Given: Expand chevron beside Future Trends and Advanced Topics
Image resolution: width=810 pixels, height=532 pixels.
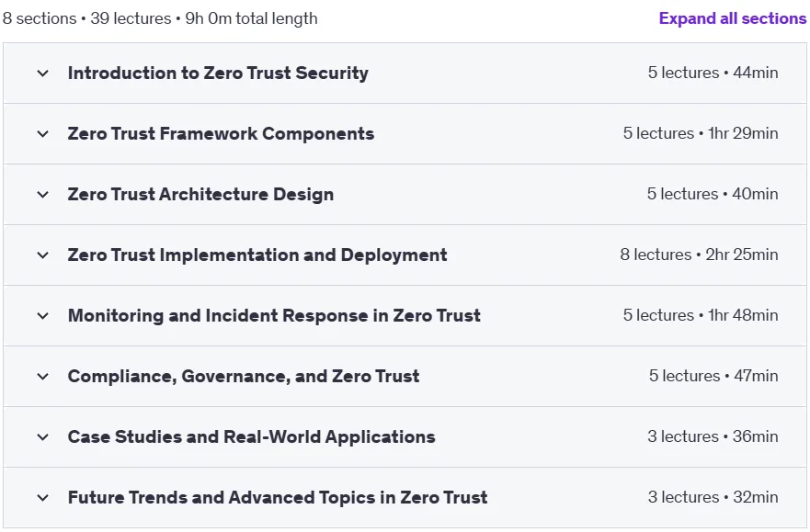Looking at the screenshot, I should tap(43, 497).
